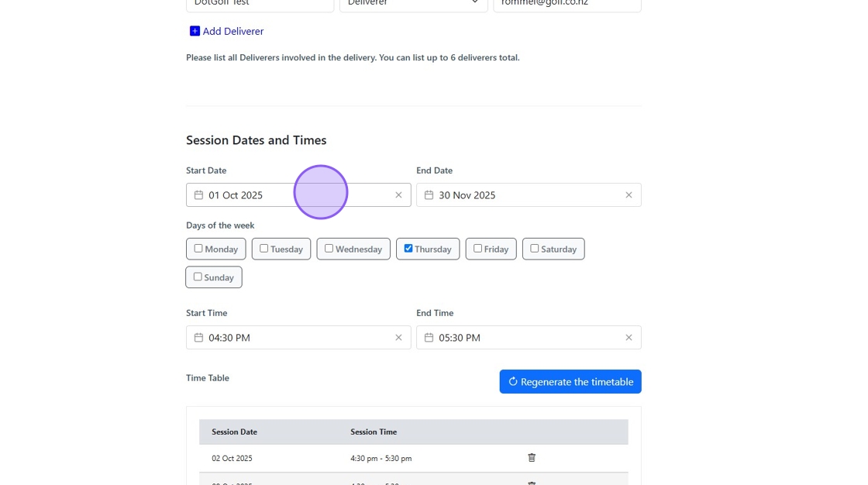This screenshot has width=868, height=485.
Task: Clear the Start Date field
Action: [398, 195]
